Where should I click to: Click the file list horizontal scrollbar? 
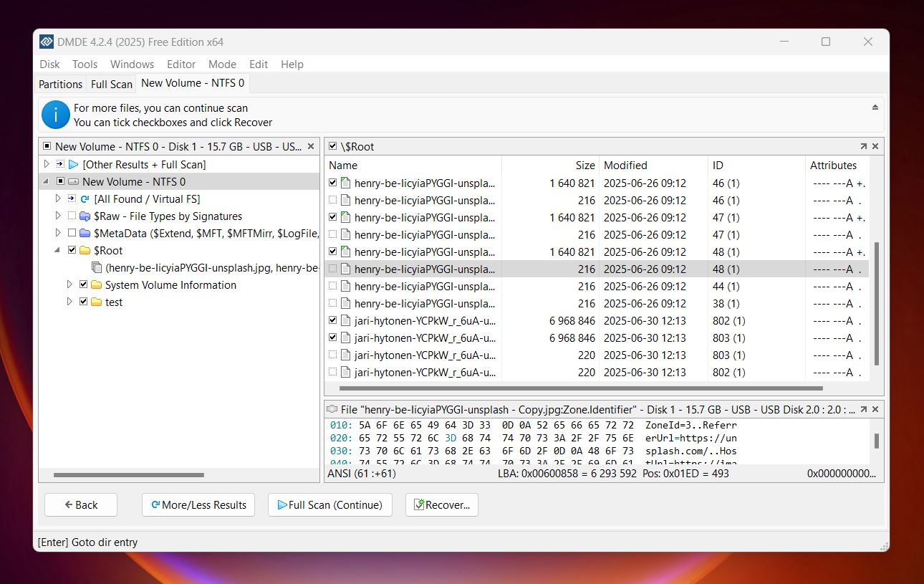(581, 388)
